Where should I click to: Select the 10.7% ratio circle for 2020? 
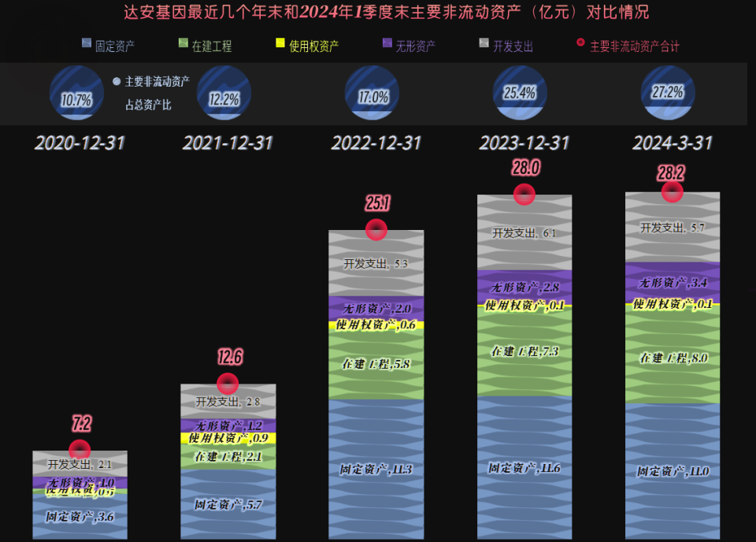76,93
